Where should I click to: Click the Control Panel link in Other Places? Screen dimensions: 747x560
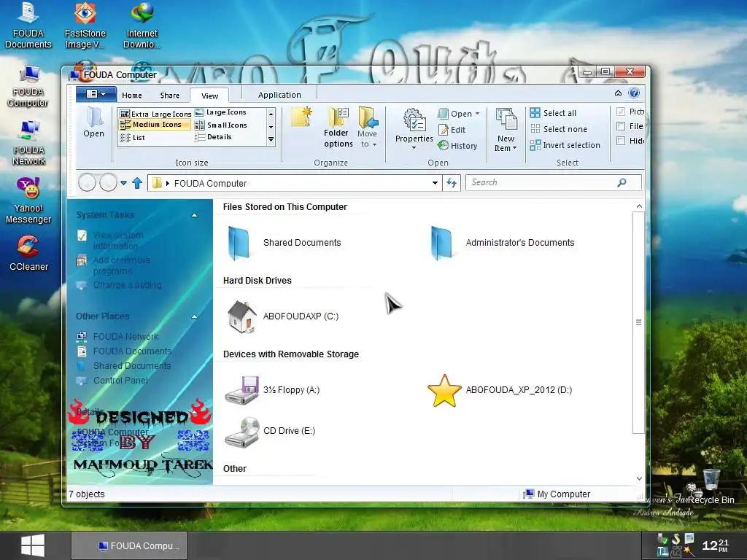(x=120, y=381)
